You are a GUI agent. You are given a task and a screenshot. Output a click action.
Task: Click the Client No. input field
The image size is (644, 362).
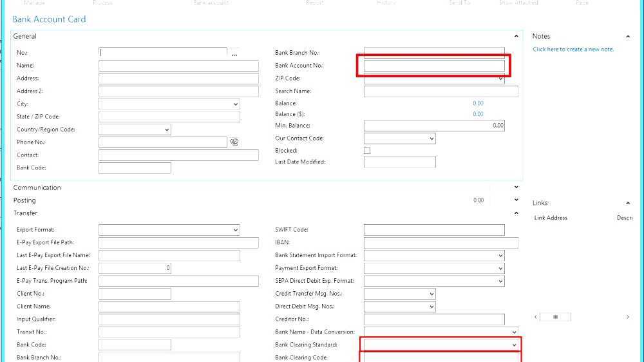point(135,293)
